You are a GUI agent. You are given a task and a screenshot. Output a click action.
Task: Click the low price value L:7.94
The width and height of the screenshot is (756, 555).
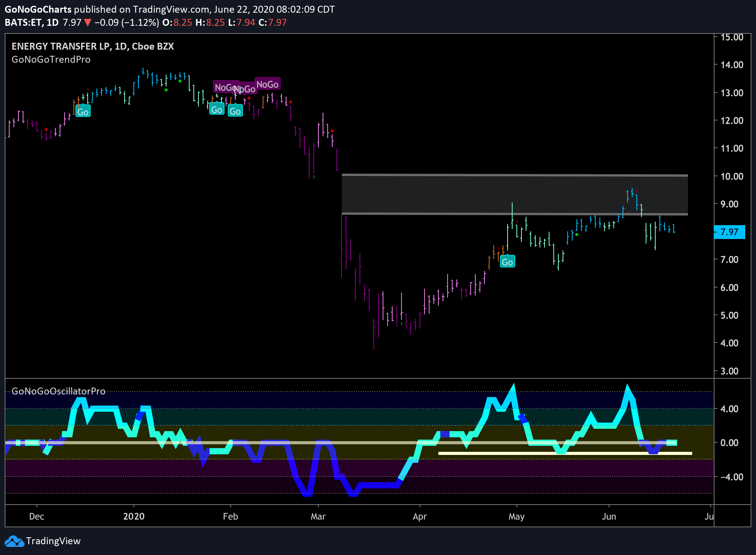(241, 22)
